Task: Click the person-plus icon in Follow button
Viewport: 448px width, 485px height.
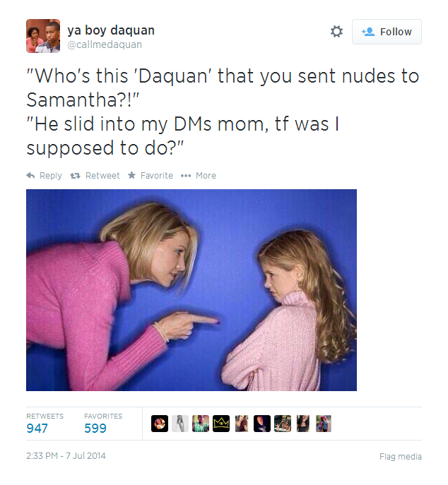Action: (x=368, y=32)
